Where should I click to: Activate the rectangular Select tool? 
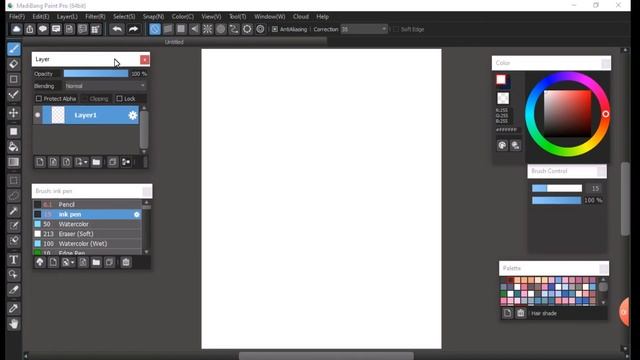point(13,180)
